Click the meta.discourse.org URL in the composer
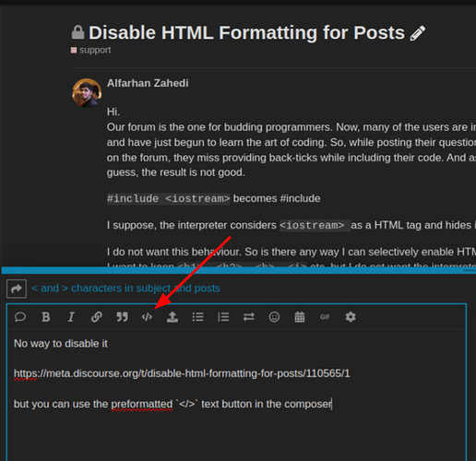Image resolution: width=476 pixels, height=461 pixels. tap(182, 373)
